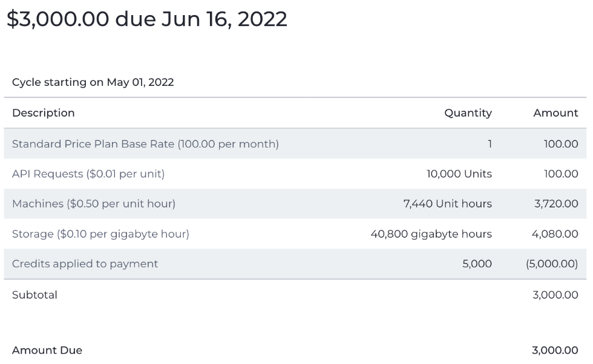Click the 40,800 gigabyte hours quantity
Image resolution: width=593 pixels, height=364 pixels.
pyautogui.click(x=431, y=234)
